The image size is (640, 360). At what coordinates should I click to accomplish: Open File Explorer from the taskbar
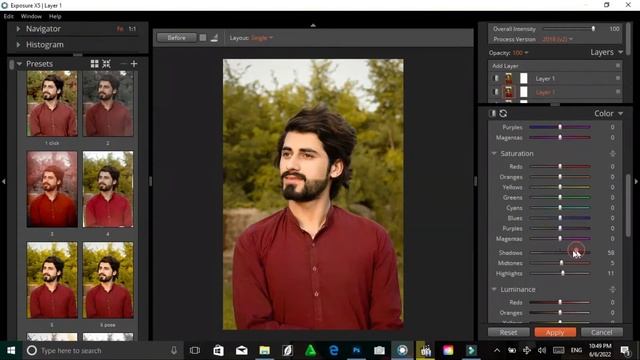pos(264,350)
